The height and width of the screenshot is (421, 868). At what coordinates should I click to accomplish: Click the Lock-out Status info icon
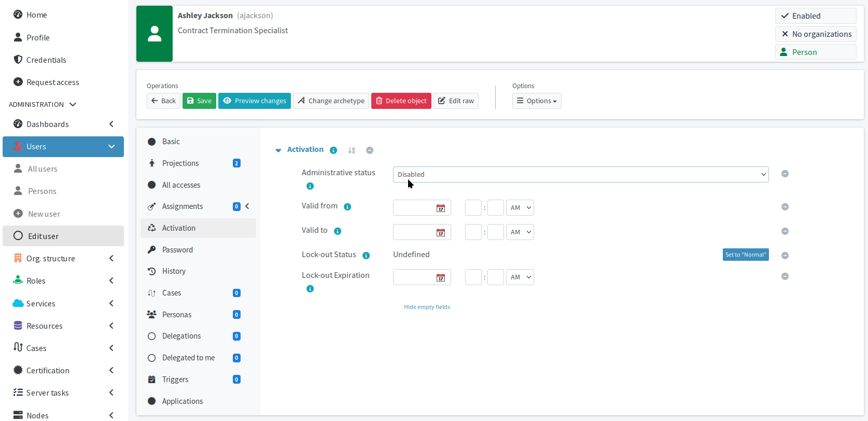366,256
